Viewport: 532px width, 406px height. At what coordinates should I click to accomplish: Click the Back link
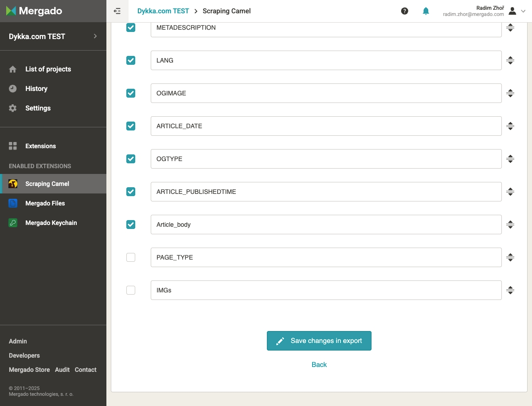(319, 365)
